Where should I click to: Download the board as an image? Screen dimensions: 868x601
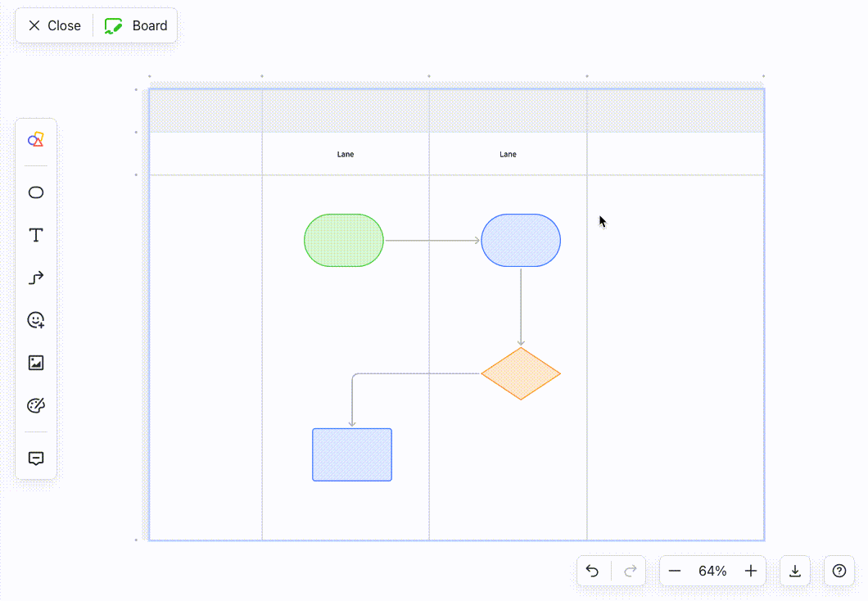pos(794,571)
